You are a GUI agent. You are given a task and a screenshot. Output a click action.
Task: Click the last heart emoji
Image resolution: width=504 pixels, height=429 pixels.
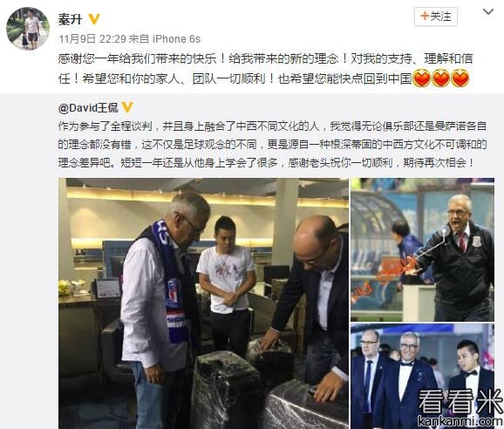460,78
